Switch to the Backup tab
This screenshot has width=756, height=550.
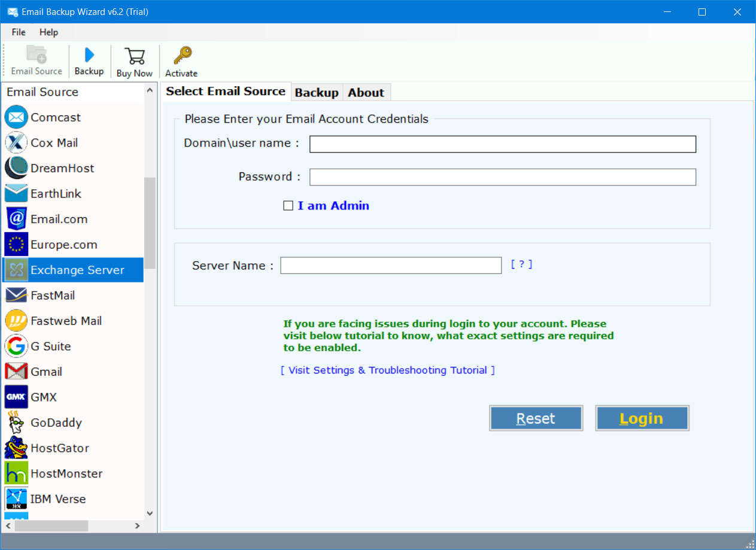pos(317,92)
